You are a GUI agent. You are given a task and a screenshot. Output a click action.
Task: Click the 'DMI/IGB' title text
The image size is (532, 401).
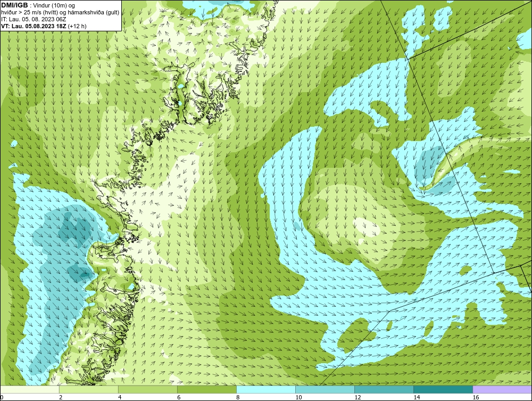point(14,5)
